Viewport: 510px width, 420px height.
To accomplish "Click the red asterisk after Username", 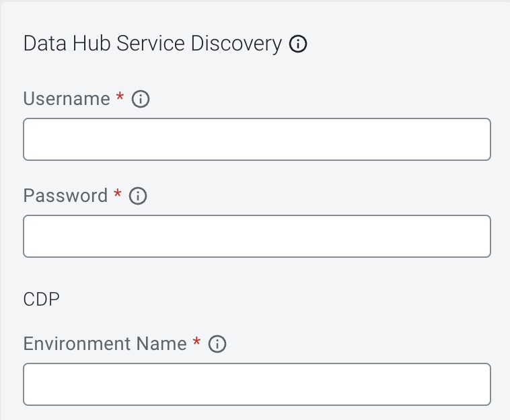I will [120, 96].
